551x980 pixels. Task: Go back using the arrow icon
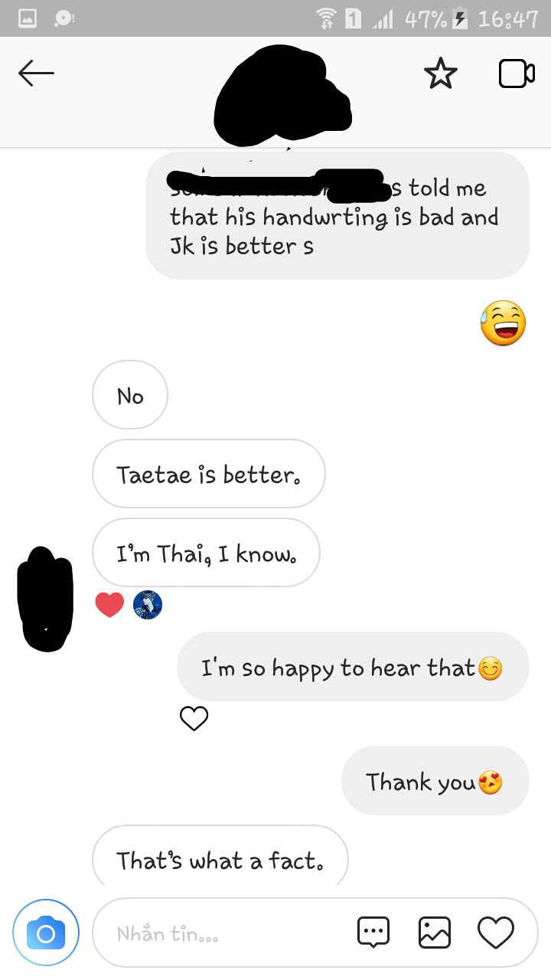tap(36, 73)
